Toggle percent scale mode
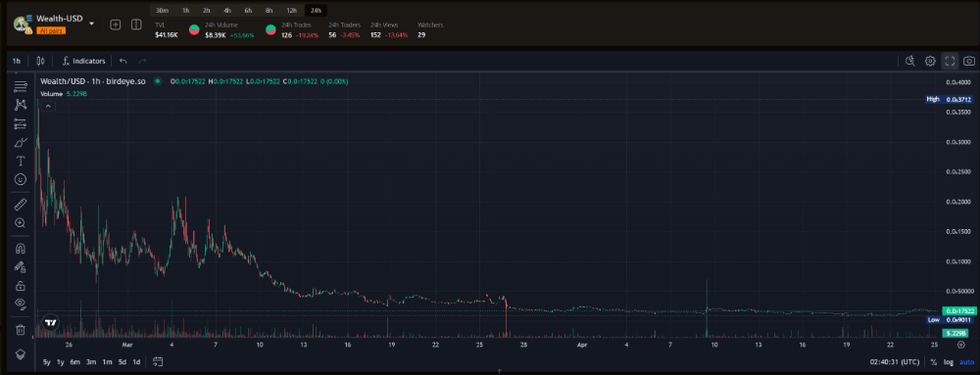 pyautogui.click(x=933, y=362)
